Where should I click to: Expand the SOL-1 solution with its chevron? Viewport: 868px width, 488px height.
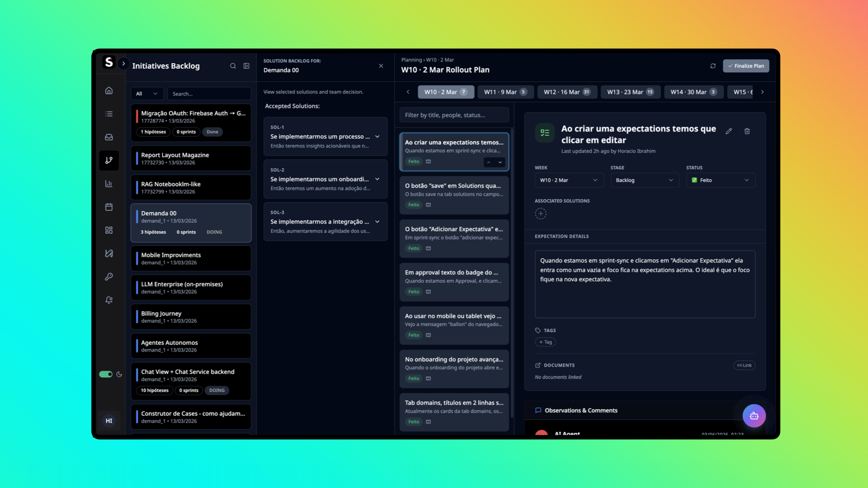[x=377, y=136]
